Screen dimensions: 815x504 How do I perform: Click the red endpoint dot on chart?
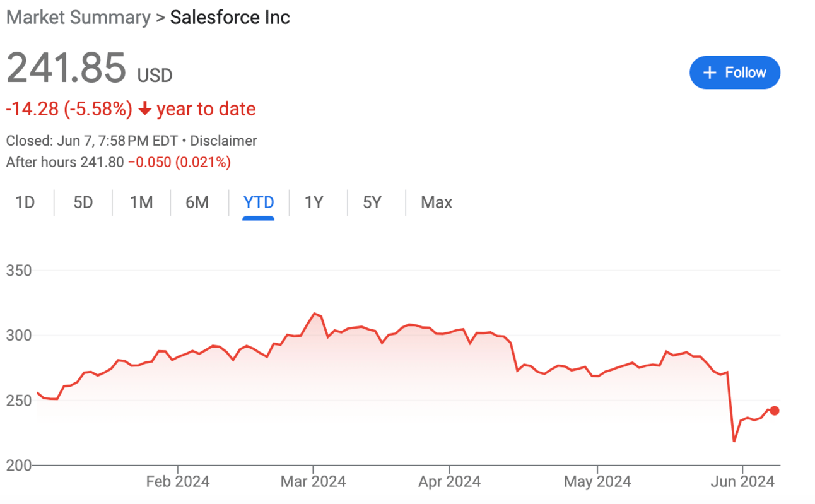pyautogui.click(x=775, y=411)
